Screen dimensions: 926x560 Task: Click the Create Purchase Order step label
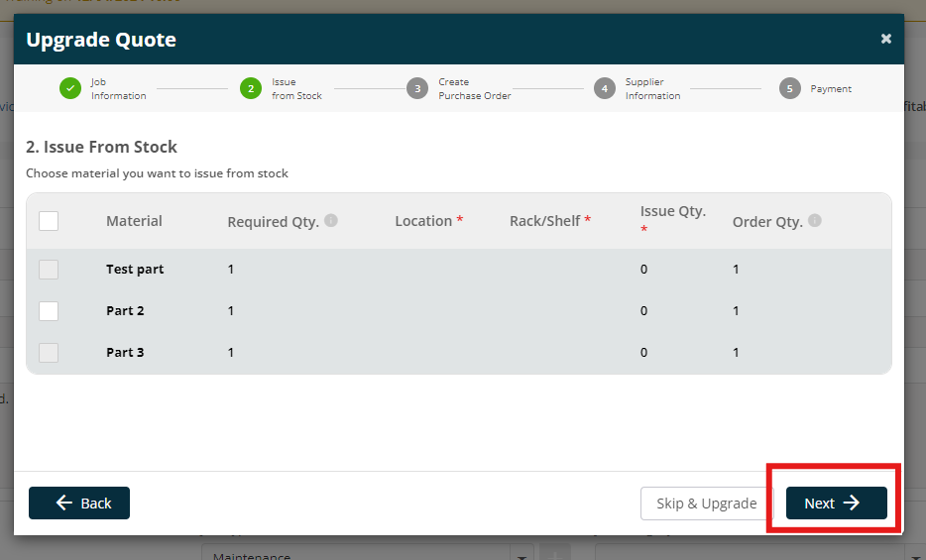pos(474,88)
